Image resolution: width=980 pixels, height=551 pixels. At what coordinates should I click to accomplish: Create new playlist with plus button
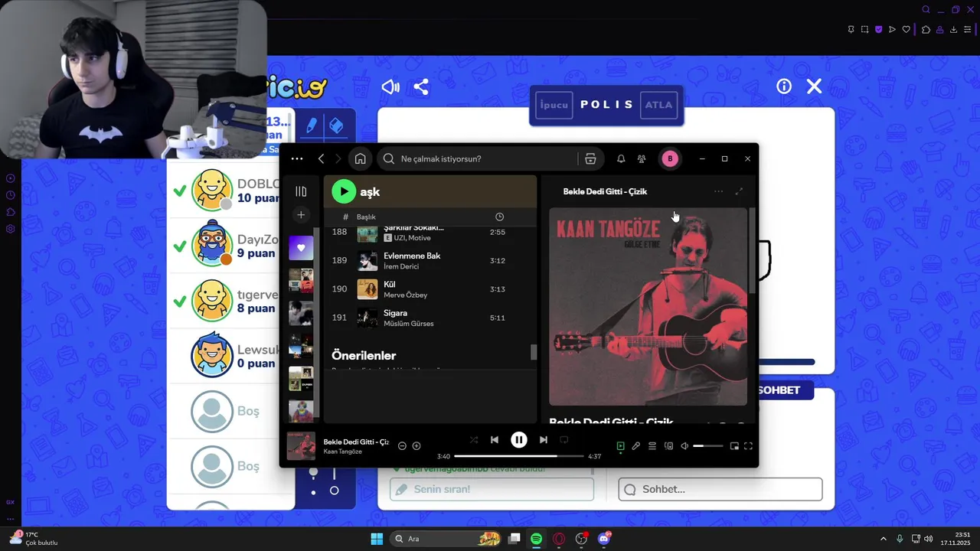click(301, 215)
